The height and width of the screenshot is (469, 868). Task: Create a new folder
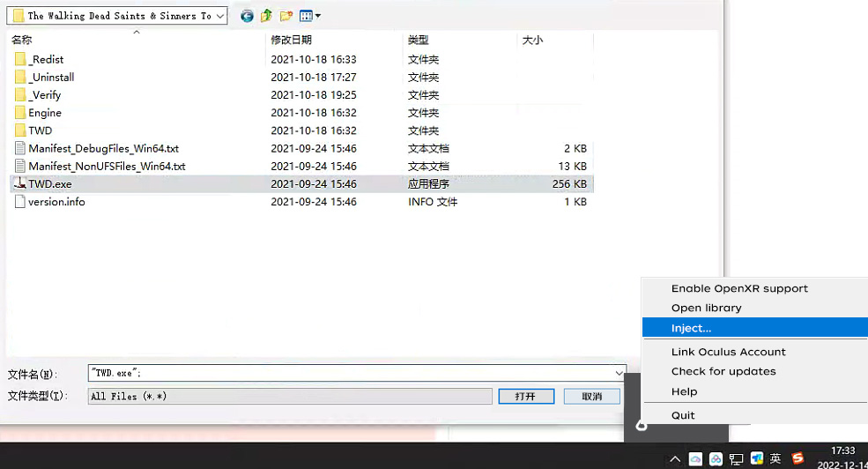[286, 16]
